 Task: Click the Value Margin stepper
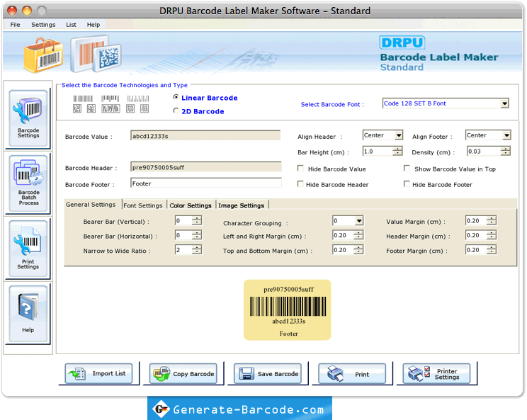click(492, 220)
